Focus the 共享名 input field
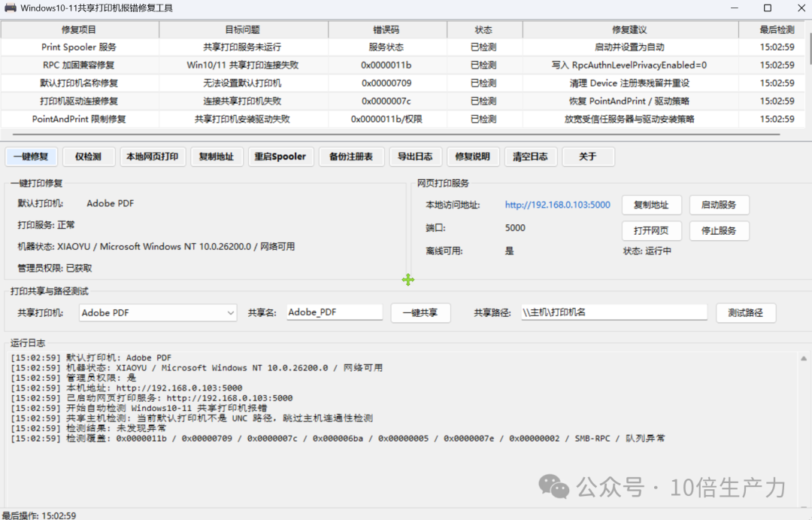Image resolution: width=812 pixels, height=520 pixels. [335, 312]
